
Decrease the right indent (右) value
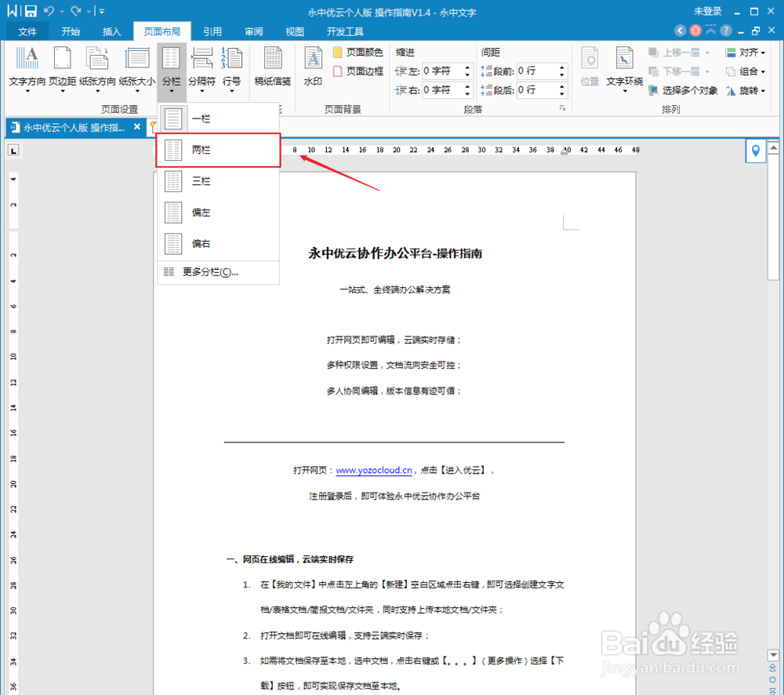click(467, 93)
